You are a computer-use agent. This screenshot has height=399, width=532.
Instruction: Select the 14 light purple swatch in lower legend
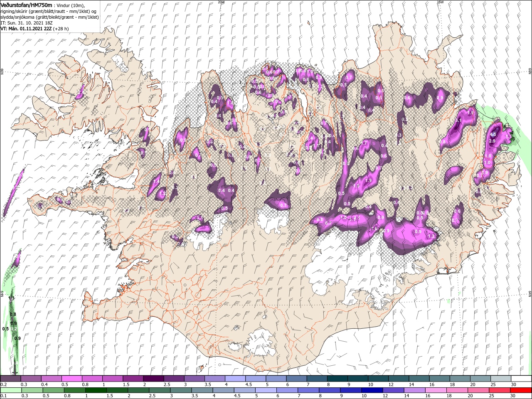click(414, 390)
